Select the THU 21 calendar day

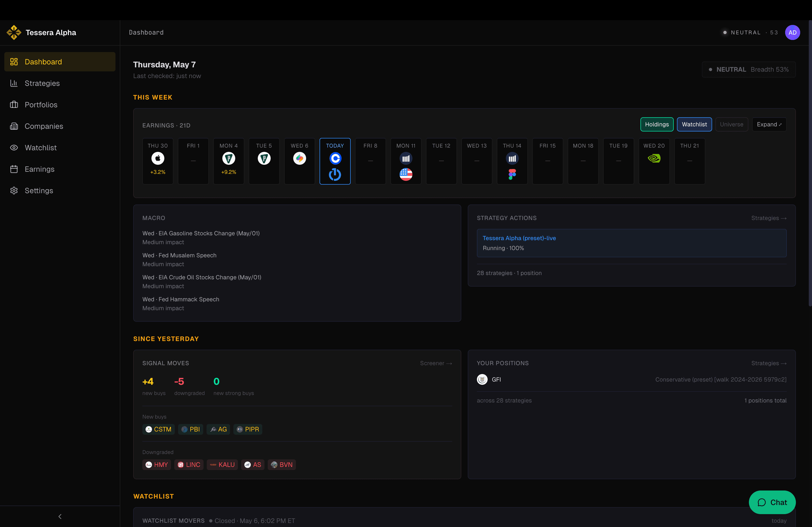click(x=690, y=161)
